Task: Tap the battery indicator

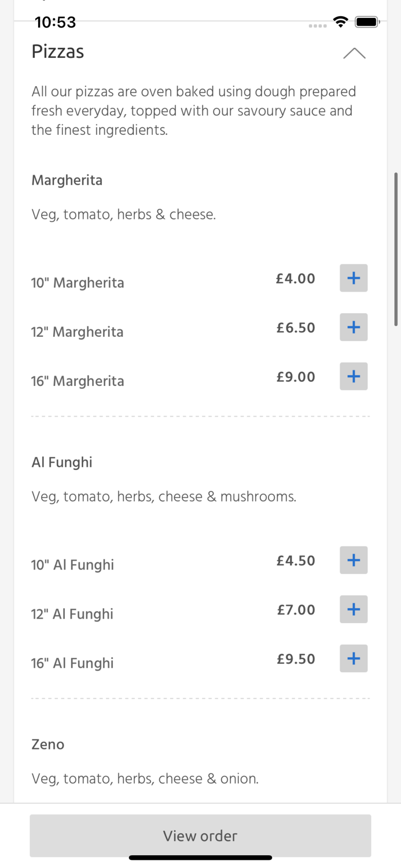Action: pos(367,21)
